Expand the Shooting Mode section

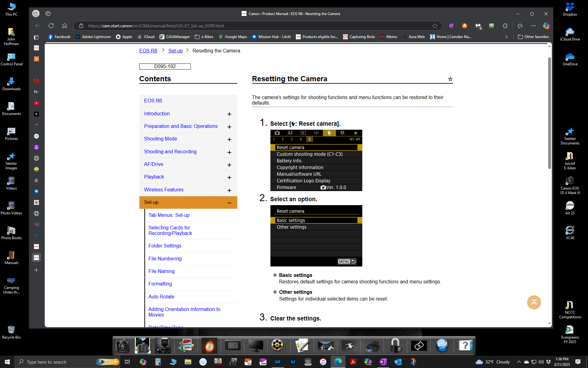(229, 140)
